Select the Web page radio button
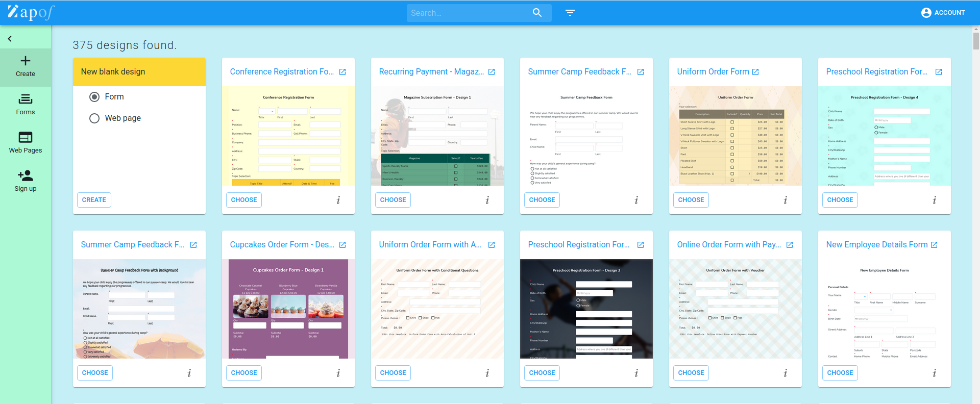 click(x=94, y=118)
